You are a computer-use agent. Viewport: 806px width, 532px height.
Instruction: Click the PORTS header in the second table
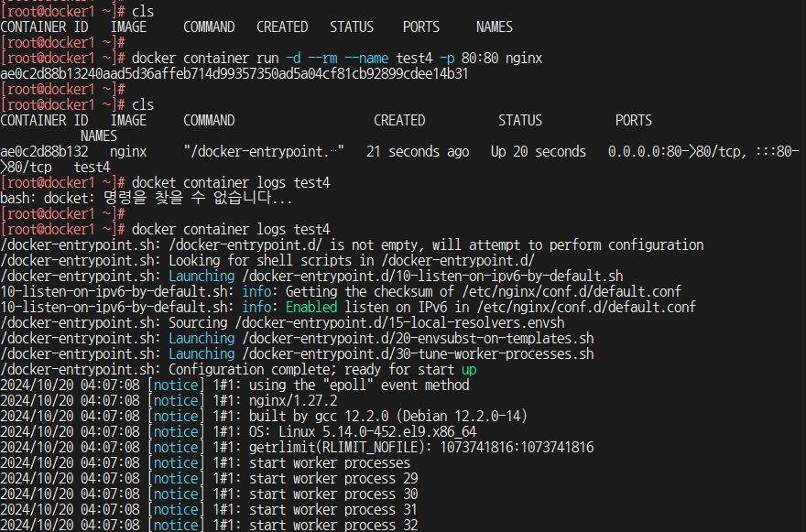pyautogui.click(x=634, y=121)
